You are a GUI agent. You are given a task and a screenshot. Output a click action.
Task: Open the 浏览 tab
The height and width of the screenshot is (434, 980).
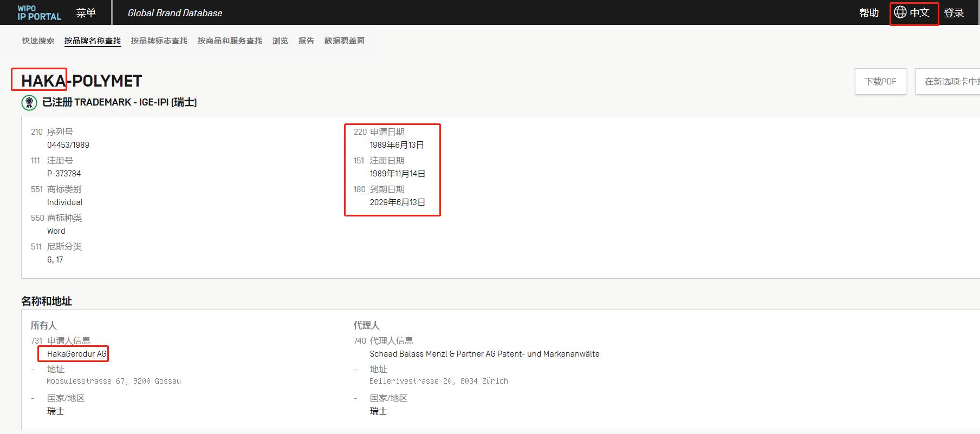(280, 41)
